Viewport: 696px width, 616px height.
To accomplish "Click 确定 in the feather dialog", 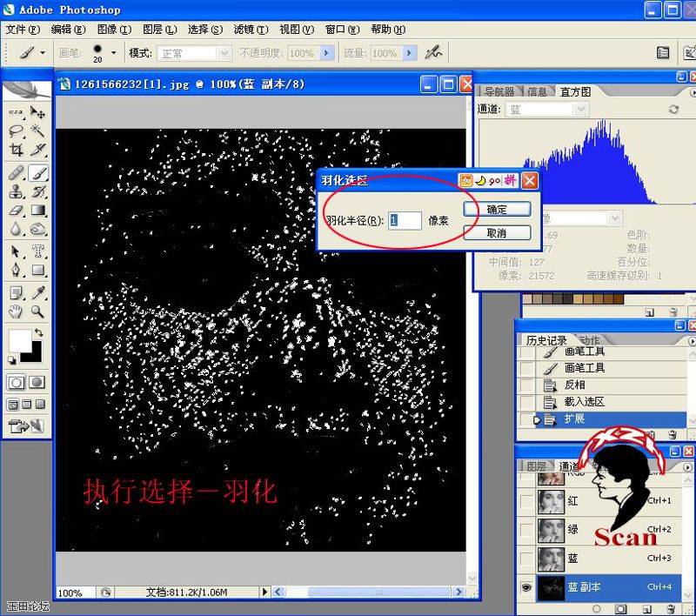I will [497, 210].
